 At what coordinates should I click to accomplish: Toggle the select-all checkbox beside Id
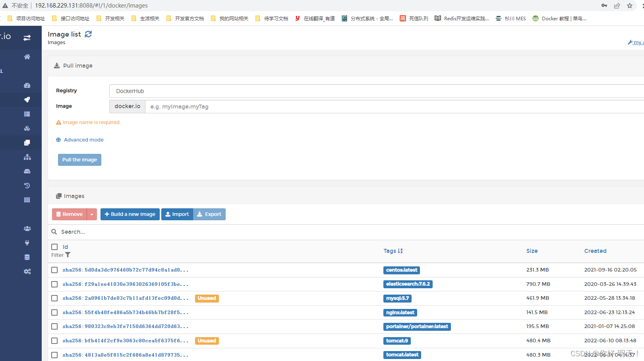point(54,247)
